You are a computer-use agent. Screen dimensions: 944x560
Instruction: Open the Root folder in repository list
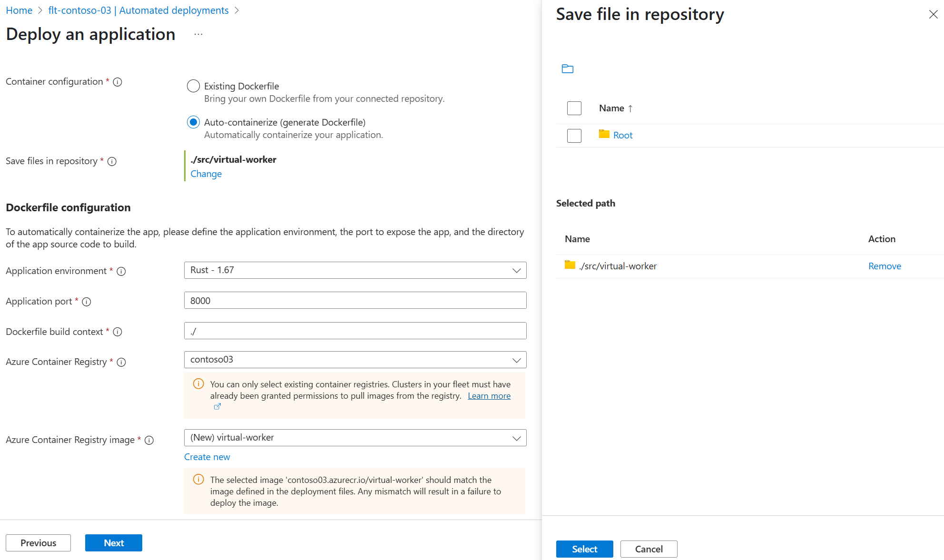[x=622, y=136]
